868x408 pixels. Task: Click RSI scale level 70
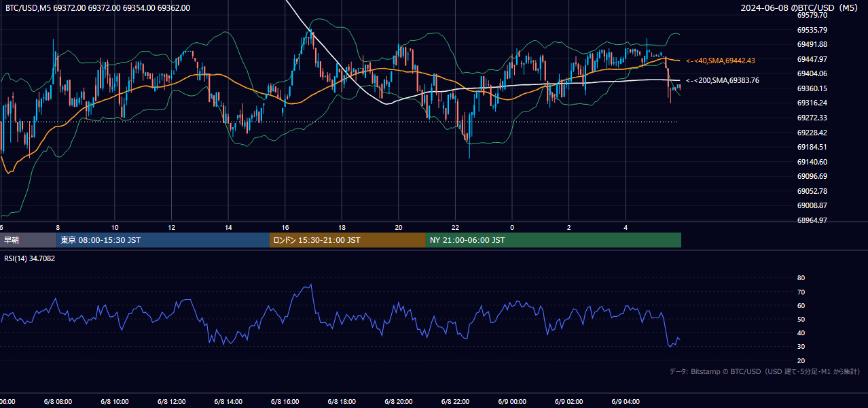point(801,292)
